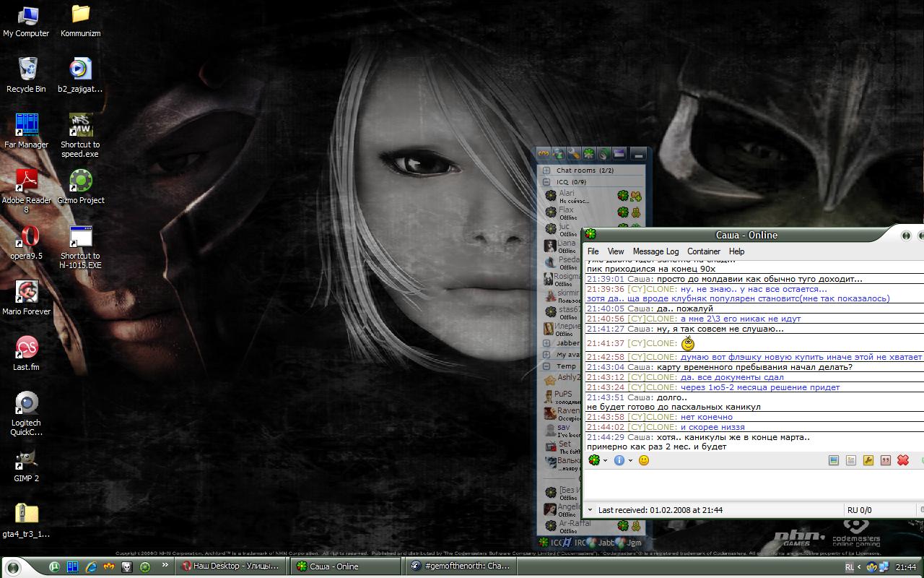Switch to #gemofthenorth chat taskbar button
This screenshot has width=924, height=578.
(x=460, y=566)
